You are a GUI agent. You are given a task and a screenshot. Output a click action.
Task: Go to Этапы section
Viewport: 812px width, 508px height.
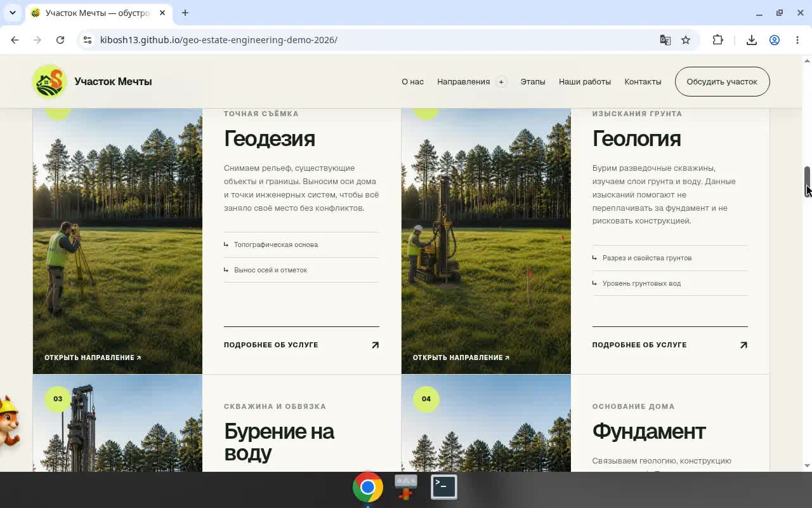click(533, 82)
